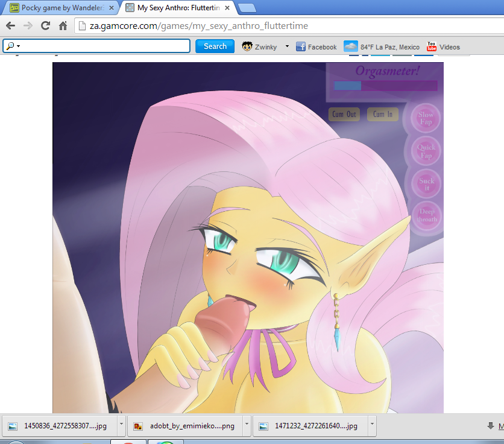
Task: Open options arrow for adobt_by_emimieko download
Action: [248, 425]
